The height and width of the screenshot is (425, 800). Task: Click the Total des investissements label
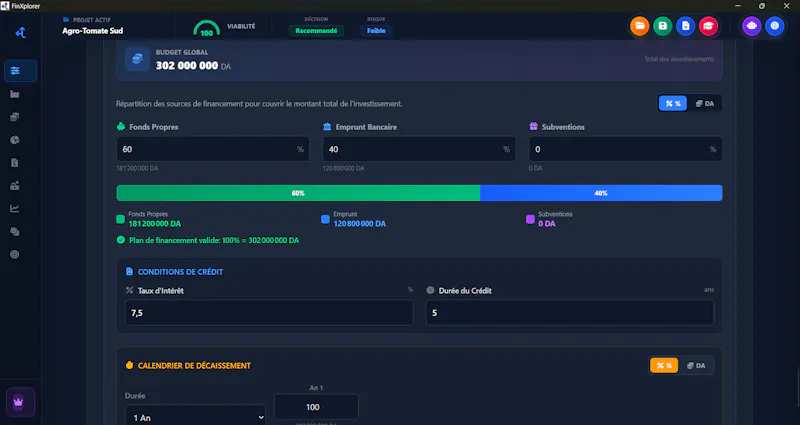pos(679,59)
